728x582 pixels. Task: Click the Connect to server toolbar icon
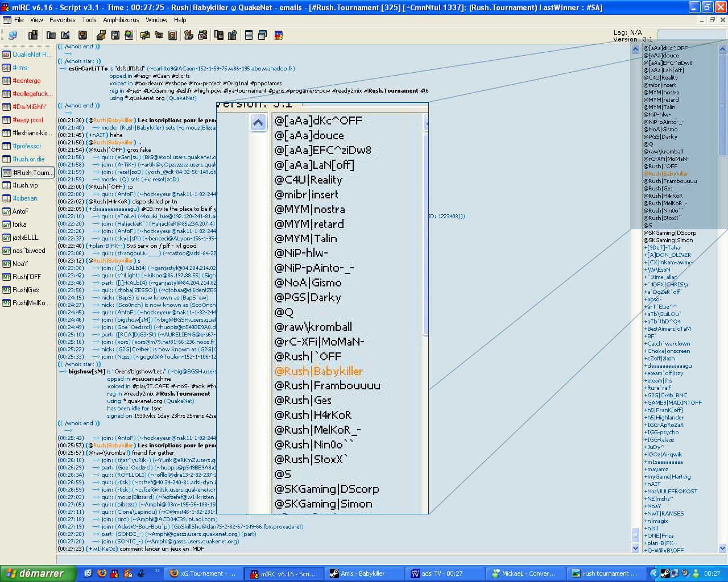coord(12,35)
